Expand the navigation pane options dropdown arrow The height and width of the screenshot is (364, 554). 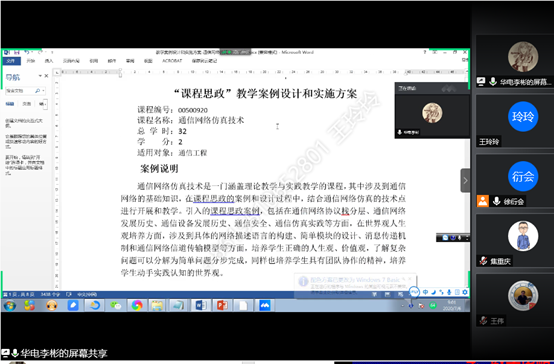click(40, 76)
